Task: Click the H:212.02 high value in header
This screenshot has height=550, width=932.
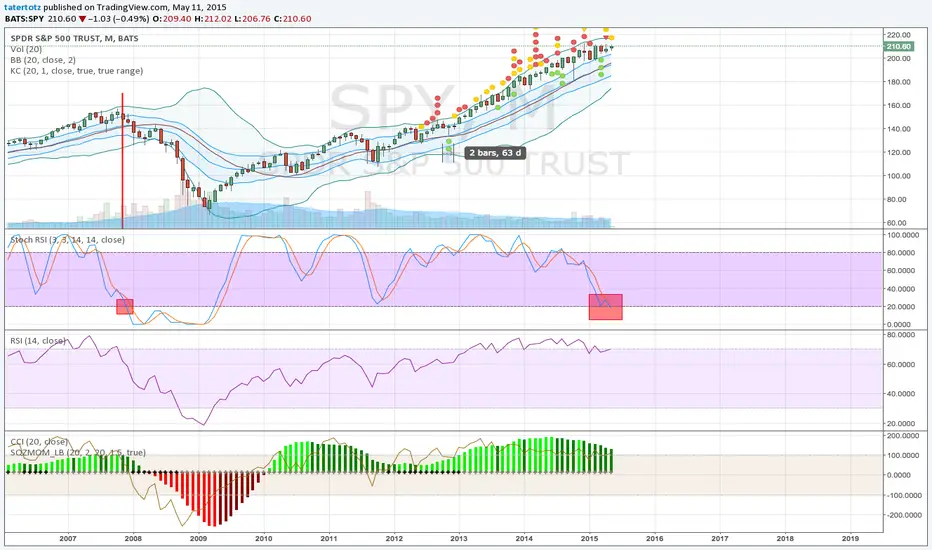Action: pyautogui.click(x=211, y=18)
